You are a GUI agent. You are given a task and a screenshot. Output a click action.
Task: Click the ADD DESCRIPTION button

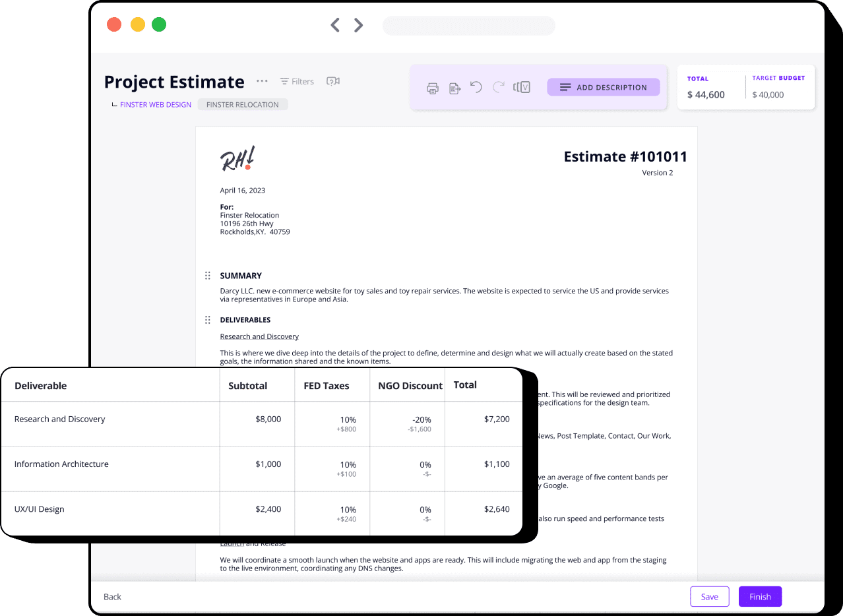point(603,87)
